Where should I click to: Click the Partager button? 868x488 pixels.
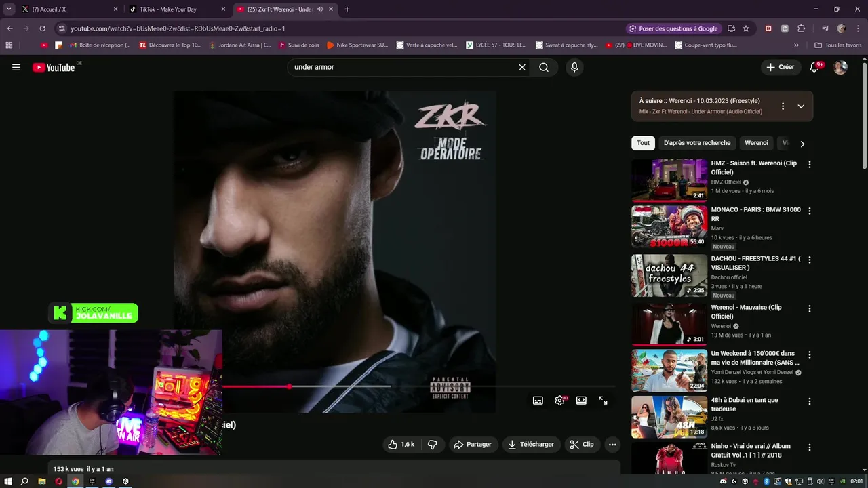[x=473, y=445]
